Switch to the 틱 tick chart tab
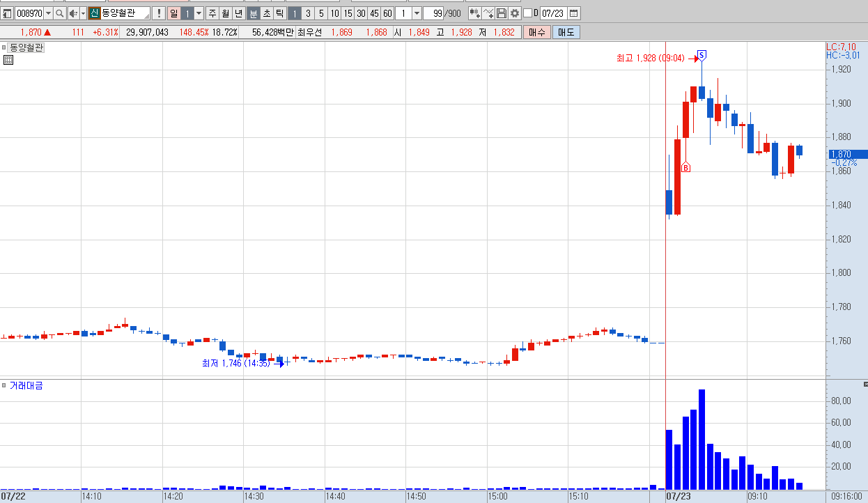The height and width of the screenshot is (503, 868). (279, 13)
